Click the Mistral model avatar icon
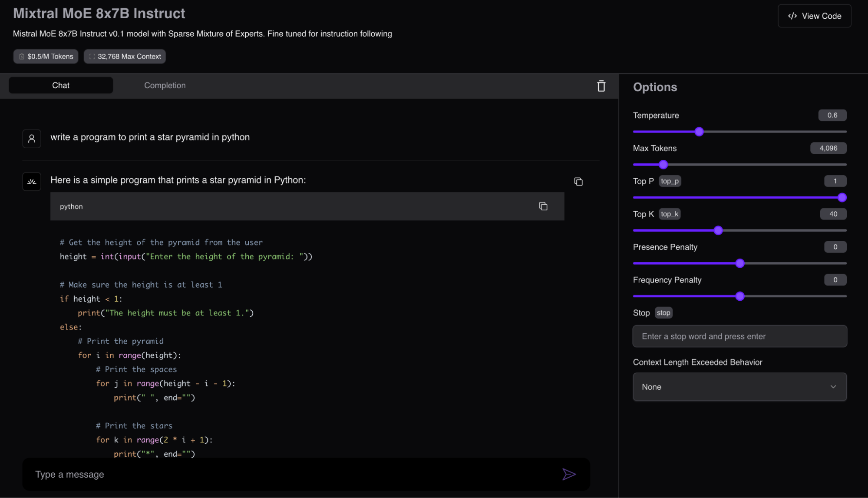The width and height of the screenshot is (868, 498). 32,182
